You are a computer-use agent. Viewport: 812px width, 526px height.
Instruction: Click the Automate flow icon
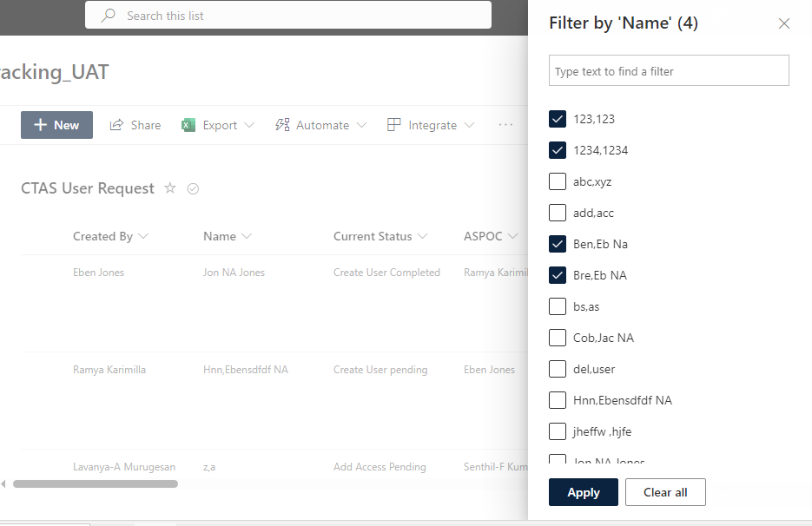[x=281, y=125]
